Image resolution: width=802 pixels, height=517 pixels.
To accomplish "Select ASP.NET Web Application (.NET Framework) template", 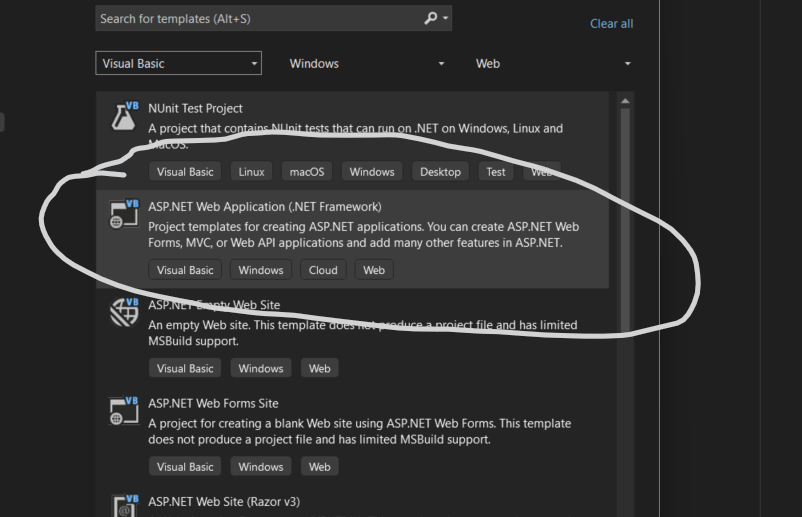I will (352, 239).
